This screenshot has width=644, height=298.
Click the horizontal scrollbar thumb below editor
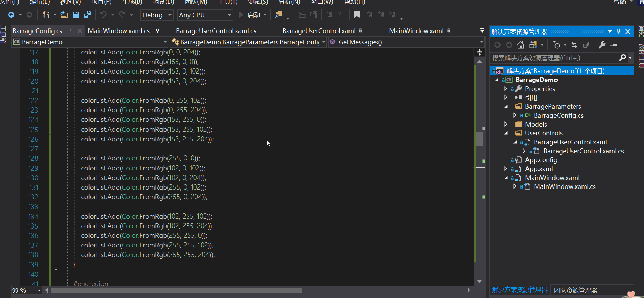click(x=176, y=290)
